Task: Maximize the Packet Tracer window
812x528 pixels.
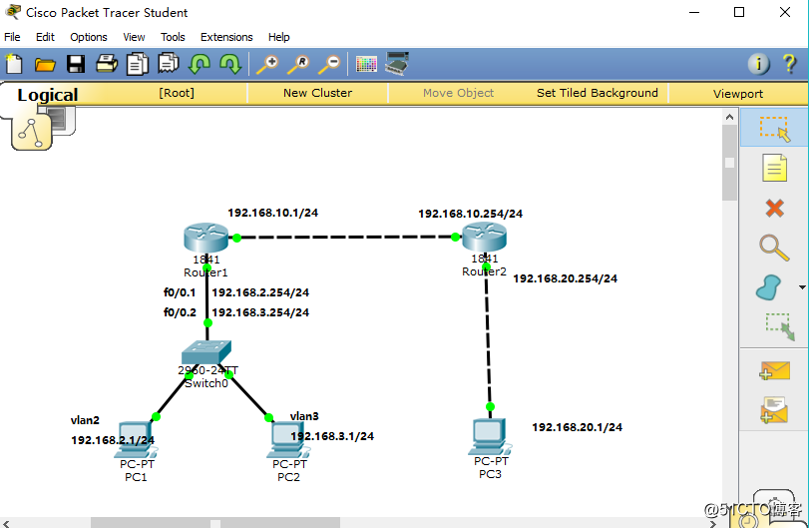Action: 739,12
